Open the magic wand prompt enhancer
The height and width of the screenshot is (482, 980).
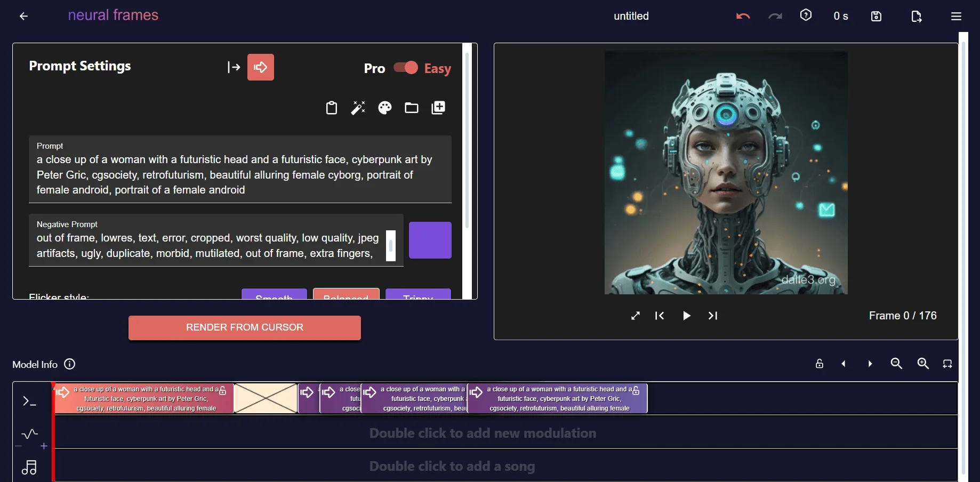[x=358, y=108]
